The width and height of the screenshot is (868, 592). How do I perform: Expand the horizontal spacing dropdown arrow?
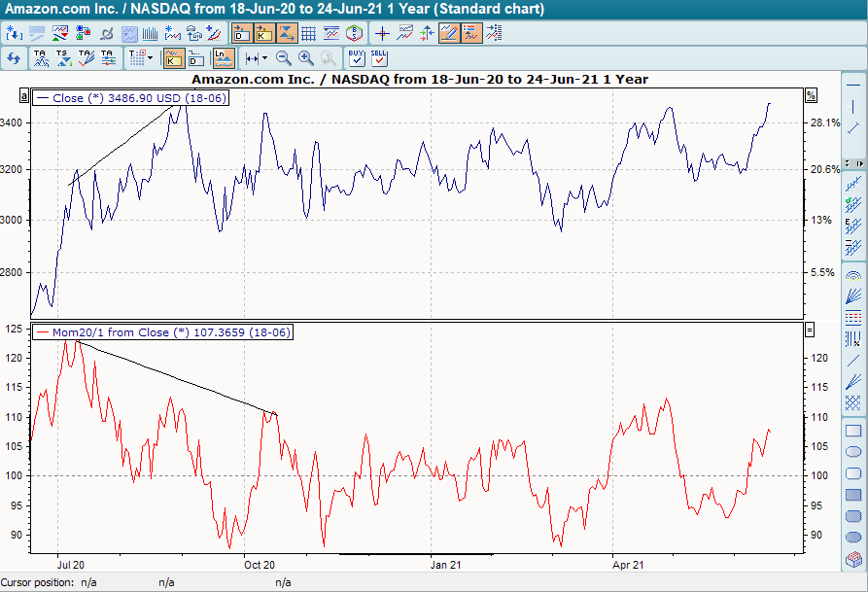262,57
